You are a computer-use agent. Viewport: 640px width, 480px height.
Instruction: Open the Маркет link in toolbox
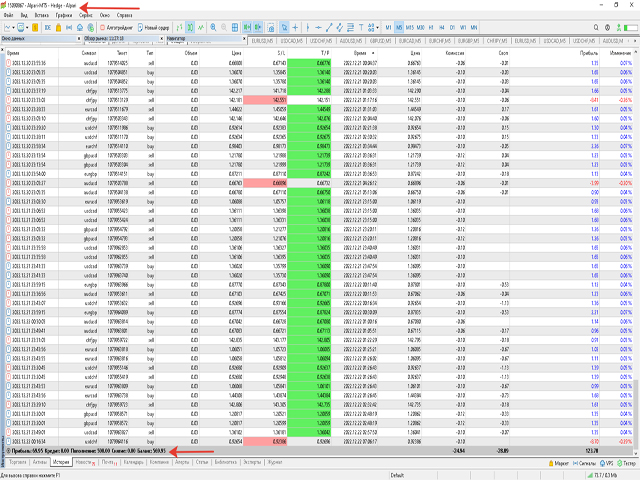pyautogui.click(x=559, y=463)
